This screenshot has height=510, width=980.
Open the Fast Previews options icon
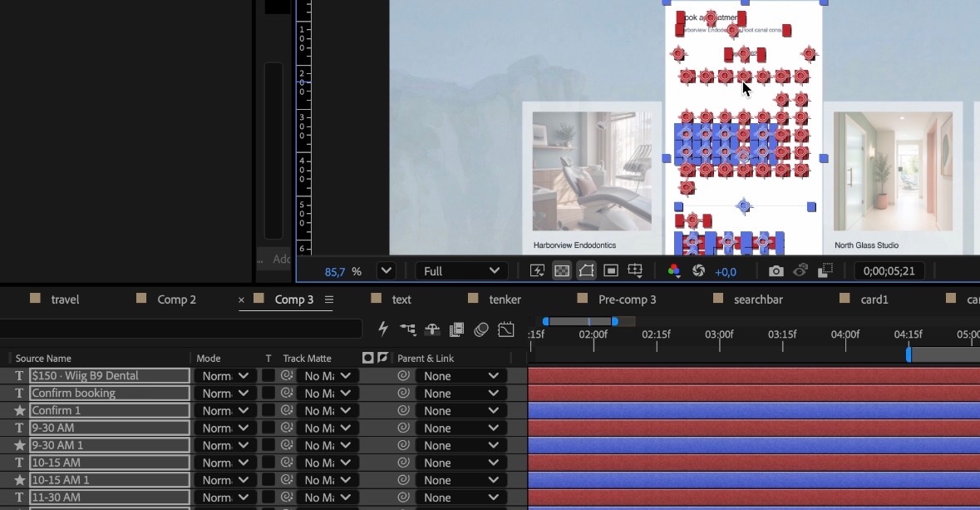(x=537, y=270)
